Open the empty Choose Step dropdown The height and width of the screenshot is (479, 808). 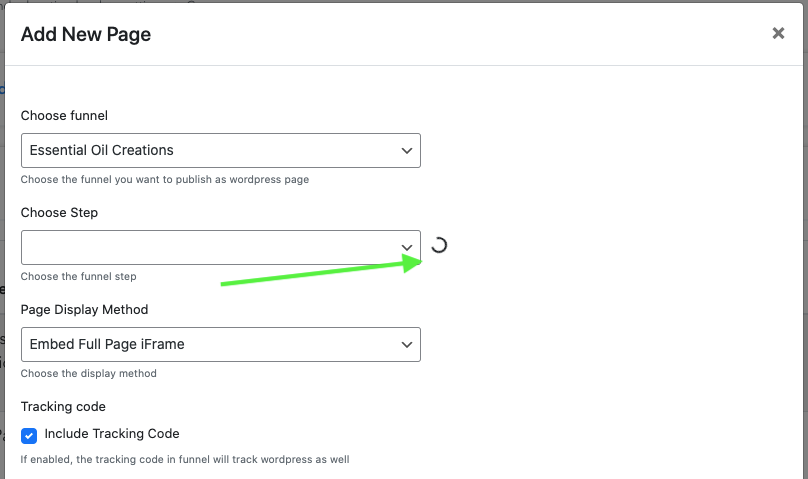pos(210,247)
